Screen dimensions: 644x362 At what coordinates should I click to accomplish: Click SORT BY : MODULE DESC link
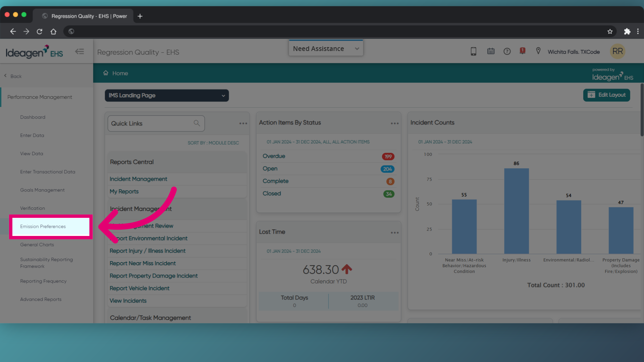[213, 143]
